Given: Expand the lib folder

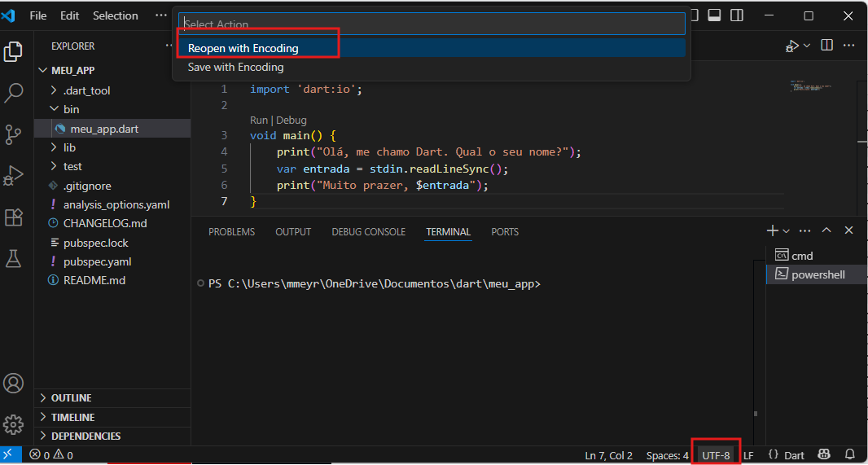Looking at the screenshot, I should (x=54, y=147).
